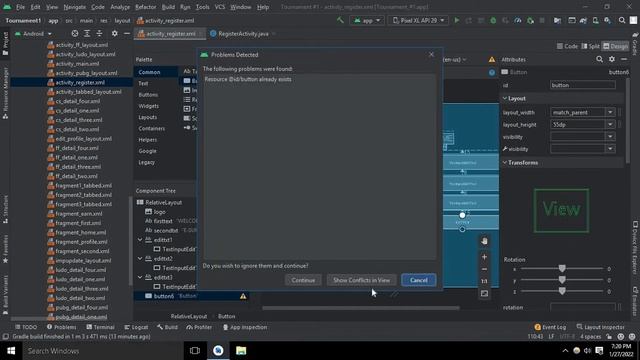Screen dimensions: 640x360
Task: Open the Terminal tool window
Action: (x=100, y=327)
